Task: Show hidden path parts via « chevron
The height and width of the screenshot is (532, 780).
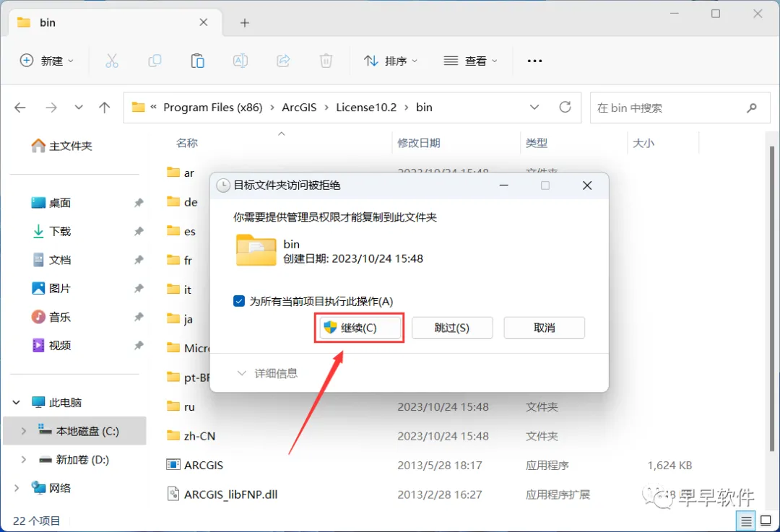Action: [x=153, y=107]
